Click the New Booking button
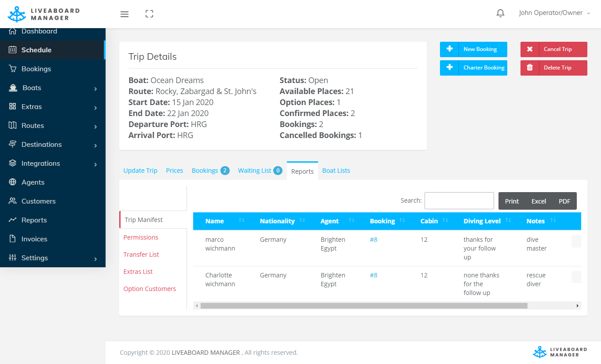 pyautogui.click(x=473, y=49)
